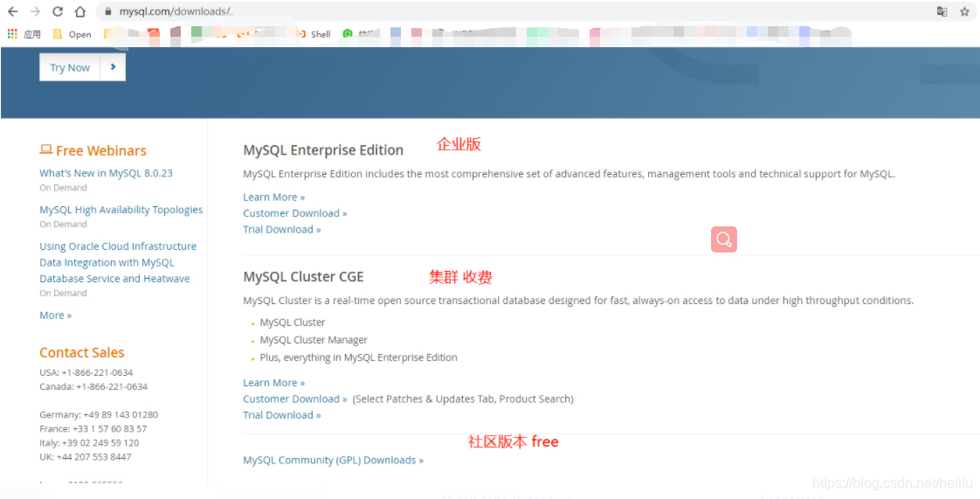Viewport: 980px width, 499px height.
Task: Open the apps grid icon in bookmarks bar
Action: click(x=12, y=34)
